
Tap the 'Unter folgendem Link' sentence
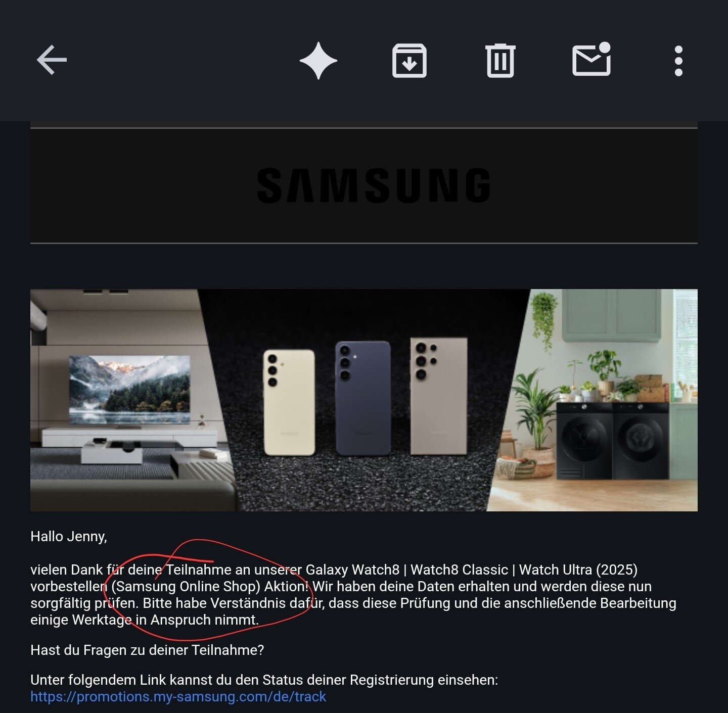tap(264, 680)
